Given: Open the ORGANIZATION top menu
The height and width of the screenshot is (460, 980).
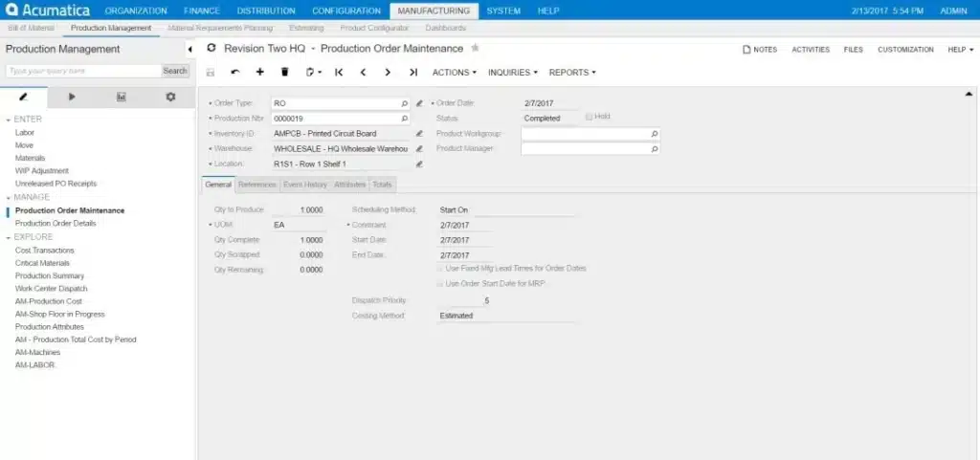Looking at the screenshot, I should [x=136, y=11].
